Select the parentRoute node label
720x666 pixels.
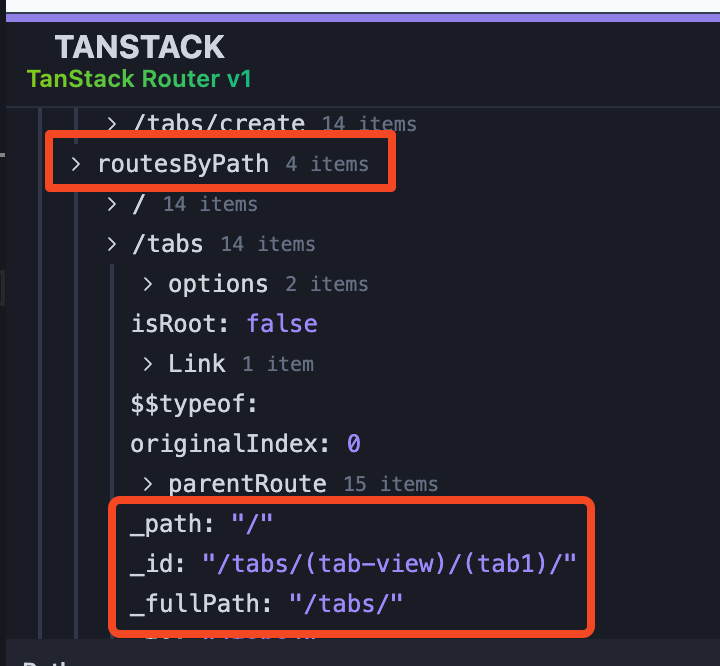pyautogui.click(x=248, y=484)
